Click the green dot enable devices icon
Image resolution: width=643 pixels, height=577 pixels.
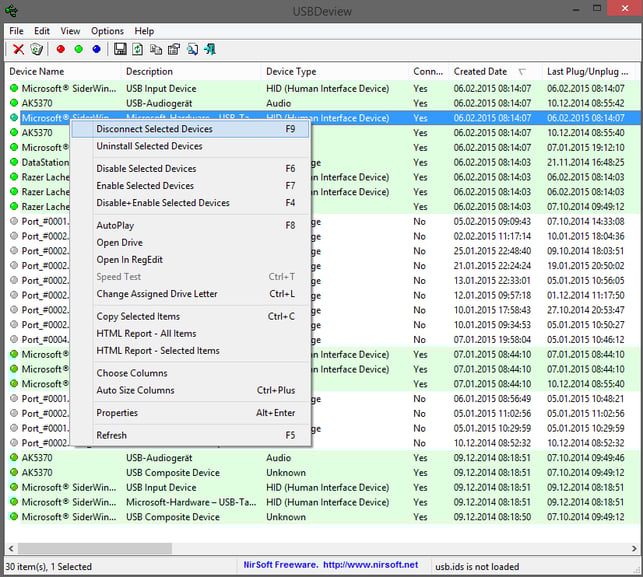tap(78, 49)
